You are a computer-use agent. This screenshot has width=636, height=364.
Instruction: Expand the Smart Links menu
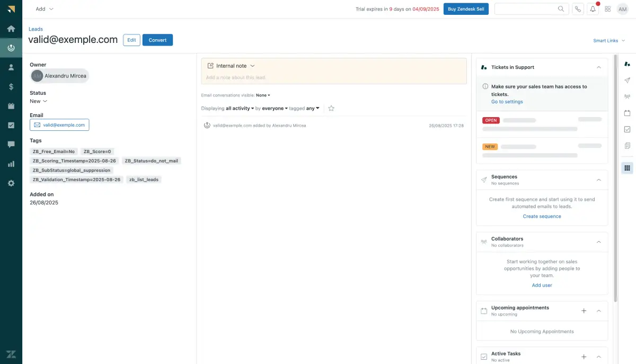coord(608,40)
